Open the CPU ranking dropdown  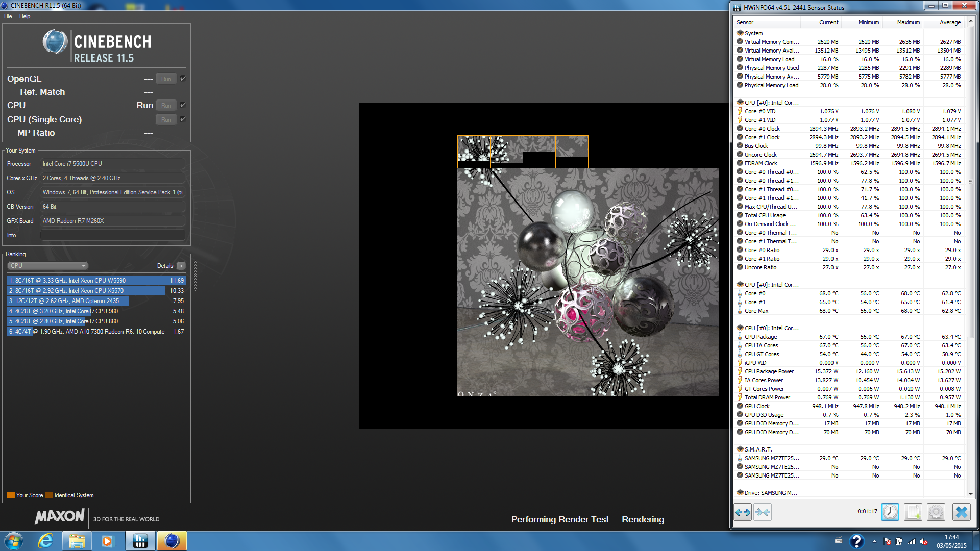click(48, 266)
